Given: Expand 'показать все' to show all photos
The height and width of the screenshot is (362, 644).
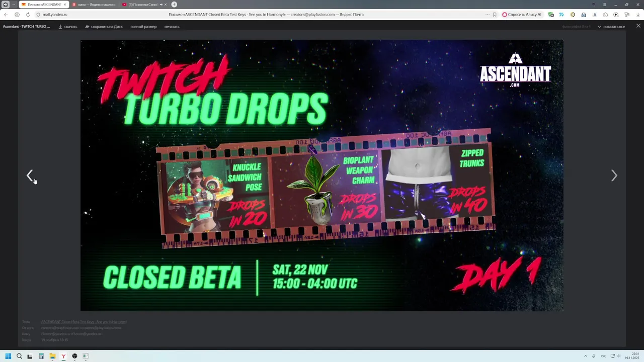Looking at the screenshot, I should pyautogui.click(x=611, y=27).
